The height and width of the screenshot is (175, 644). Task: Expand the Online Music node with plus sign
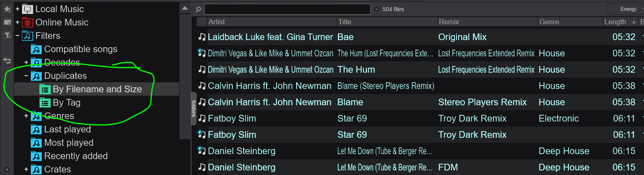coord(17,22)
